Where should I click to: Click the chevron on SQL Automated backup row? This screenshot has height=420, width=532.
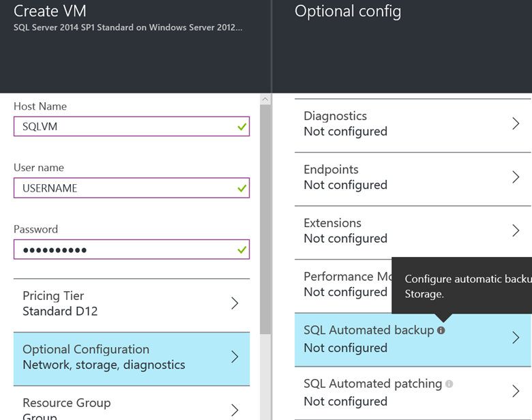516,337
